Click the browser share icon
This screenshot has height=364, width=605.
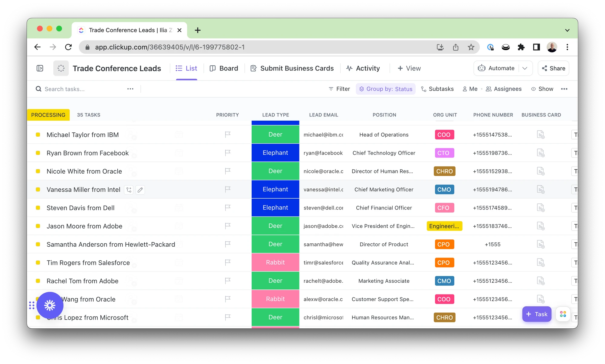click(456, 47)
